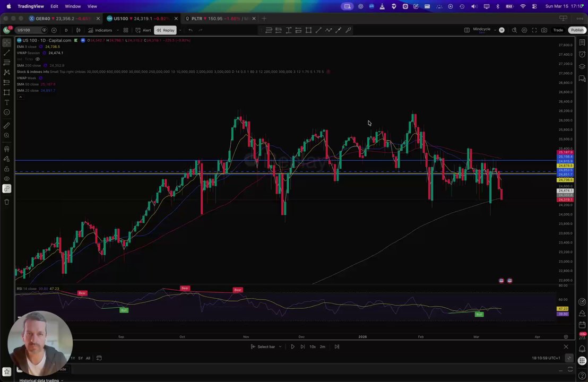Open the go to date calendar icon
The height and width of the screenshot is (382, 588).
(x=99, y=358)
